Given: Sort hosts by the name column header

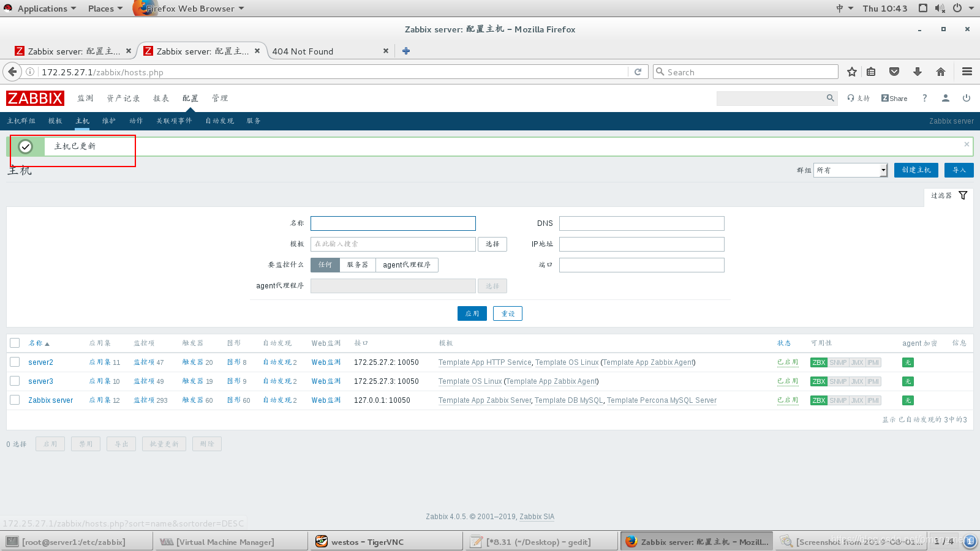Looking at the screenshot, I should click(39, 343).
